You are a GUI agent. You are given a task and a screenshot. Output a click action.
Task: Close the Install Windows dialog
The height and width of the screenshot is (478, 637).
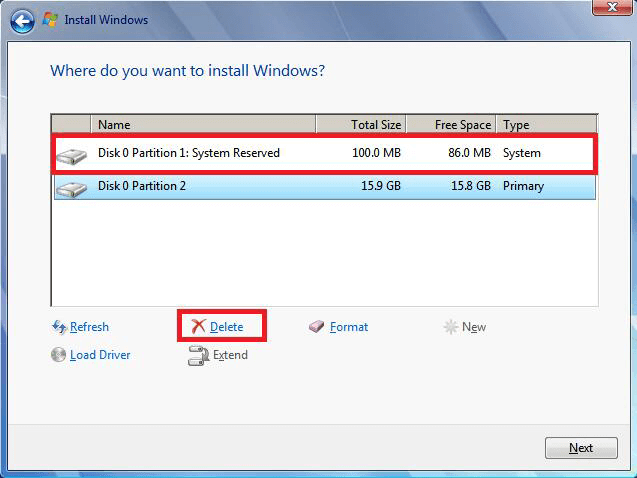pyautogui.click(x=612, y=7)
